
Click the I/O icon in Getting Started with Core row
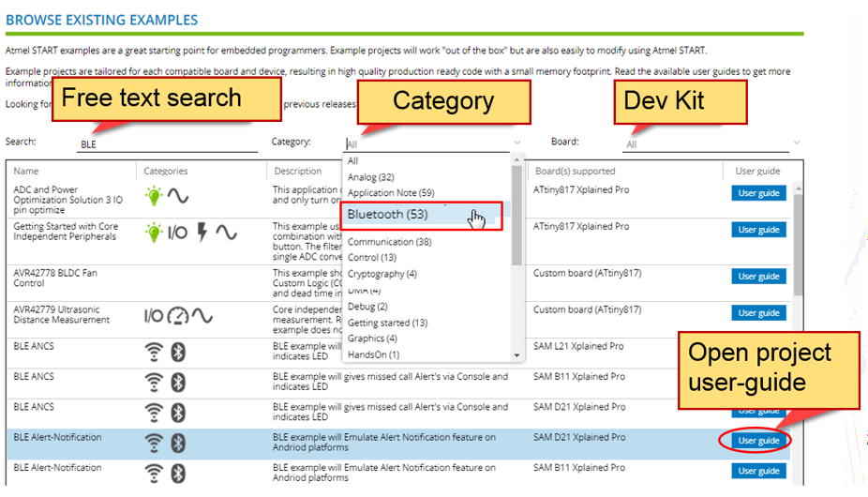[x=177, y=233]
